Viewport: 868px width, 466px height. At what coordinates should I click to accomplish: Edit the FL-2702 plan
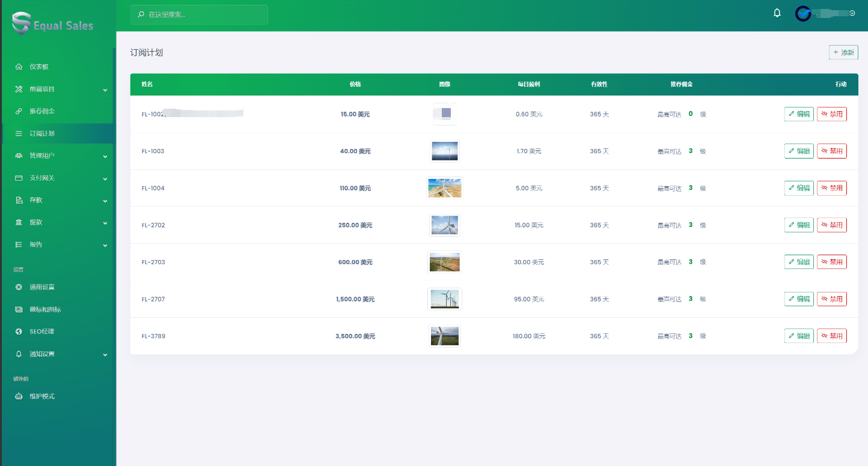click(x=799, y=225)
